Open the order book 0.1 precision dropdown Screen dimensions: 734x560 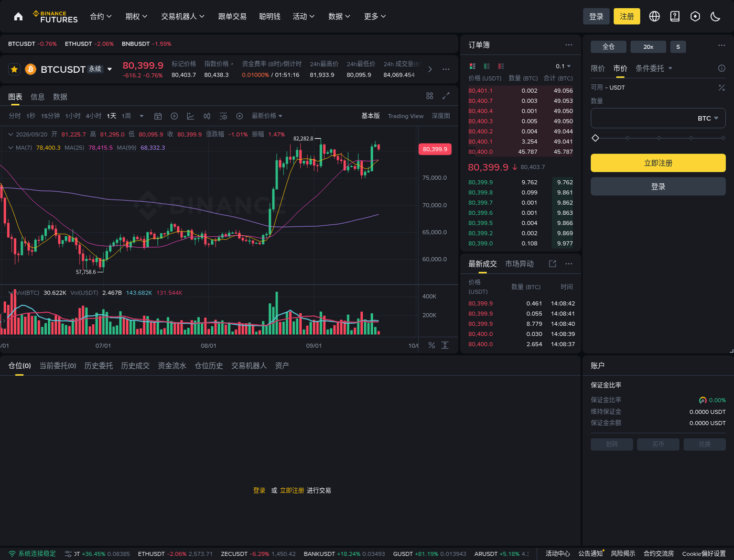coord(563,66)
